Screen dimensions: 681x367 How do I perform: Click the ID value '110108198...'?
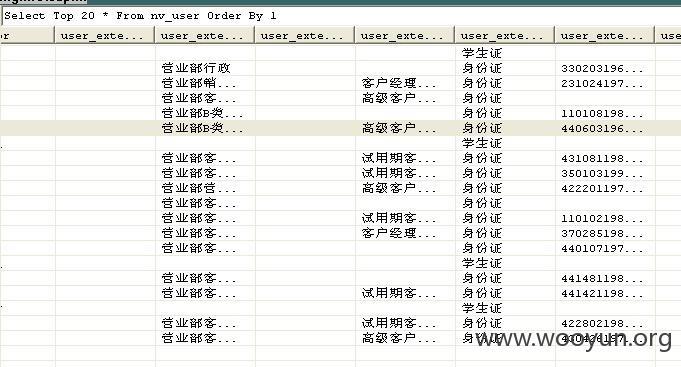[602, 114]
